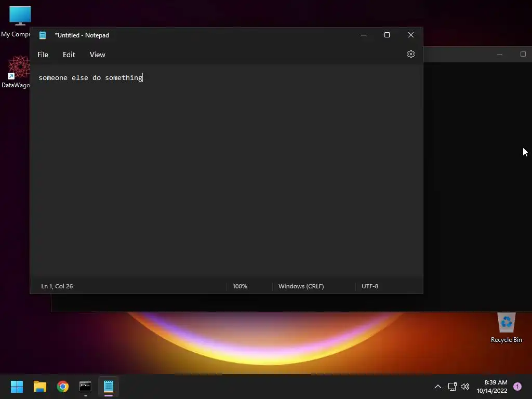532x399 pixels.
Task: Click the UTF-8 encoding status entry
Action: [370, 286]
